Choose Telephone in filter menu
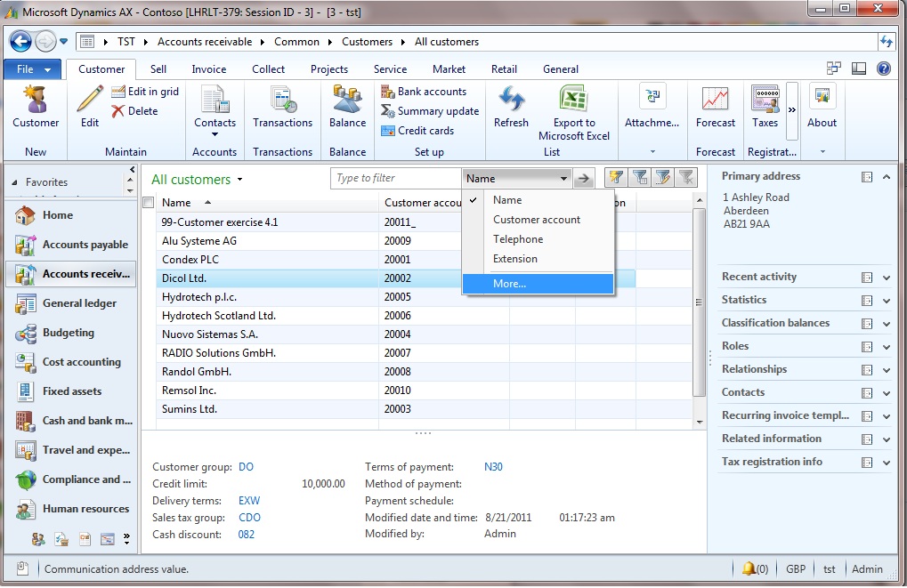Image resolution: width=907 pixels, height=588 pixels. 538,239
